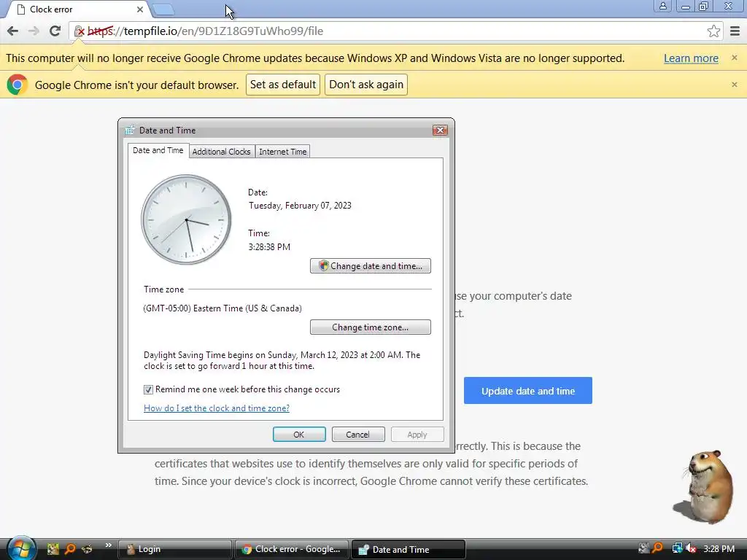Switch to the Internet Time tab
This screenshot has height=560, width=747.
tap(282, 152)
